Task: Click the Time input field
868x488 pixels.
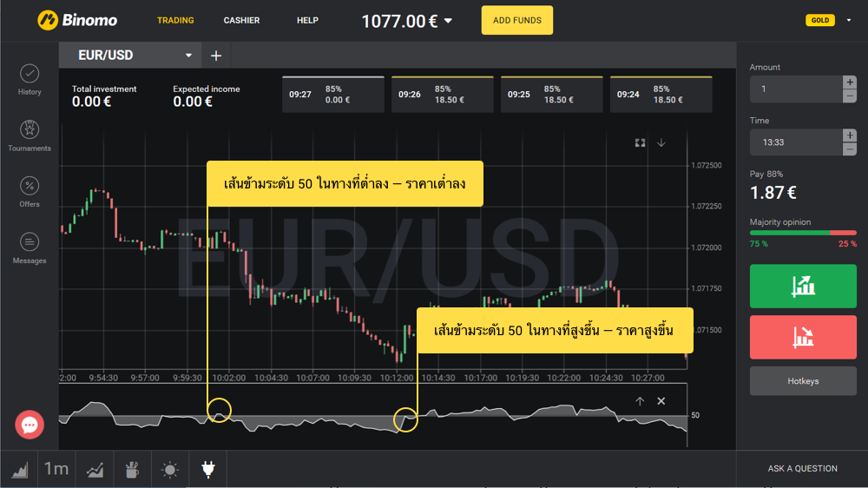Action: point(795,142)
